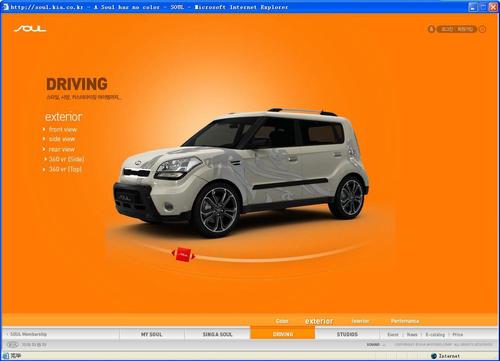Click the pill-shaped login button at top right

pos(457,29)
